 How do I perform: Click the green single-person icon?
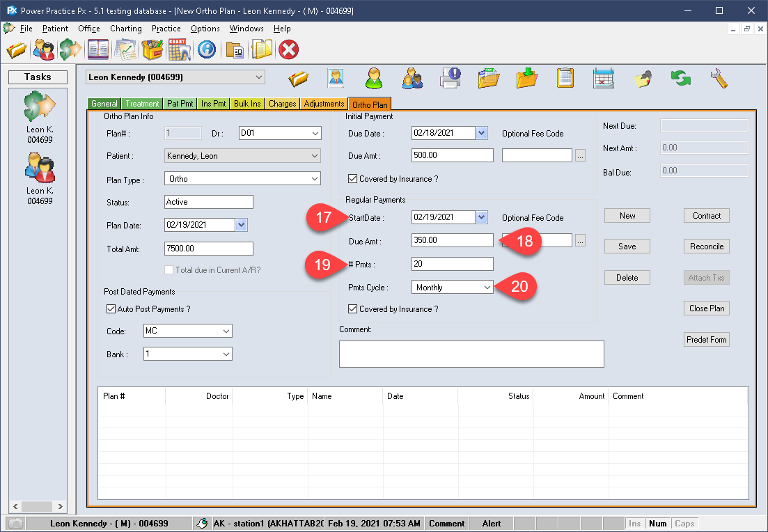374,79
